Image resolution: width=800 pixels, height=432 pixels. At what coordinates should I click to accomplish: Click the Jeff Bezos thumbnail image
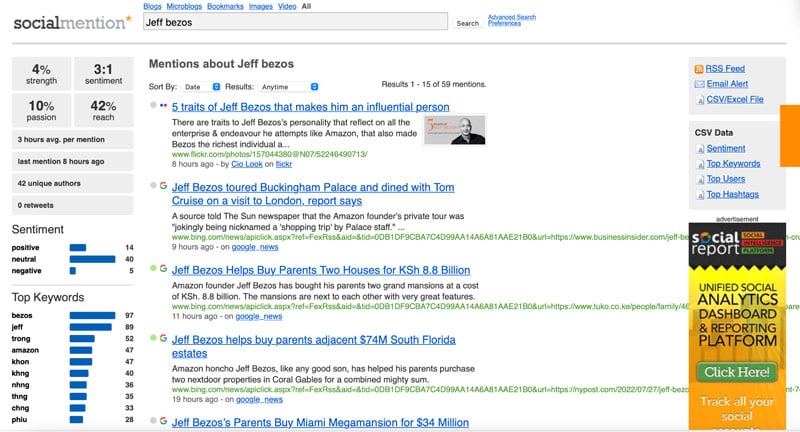pos(455,131)
